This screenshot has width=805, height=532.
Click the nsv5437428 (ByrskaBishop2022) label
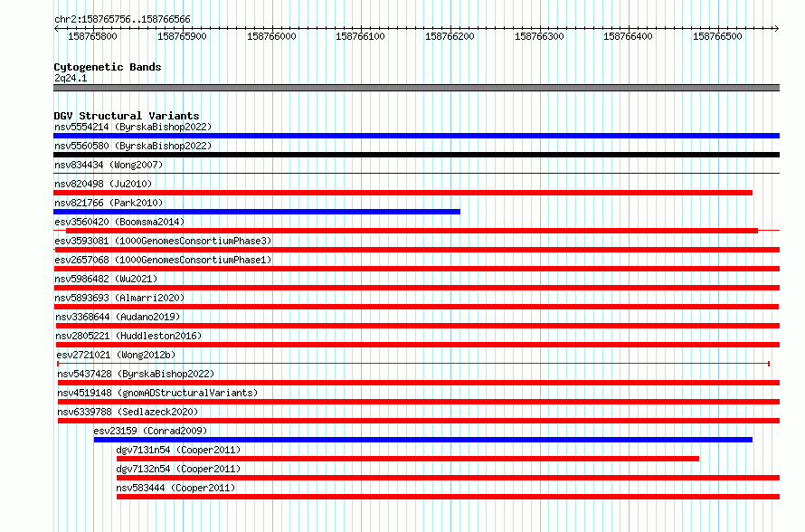point(136,374)
